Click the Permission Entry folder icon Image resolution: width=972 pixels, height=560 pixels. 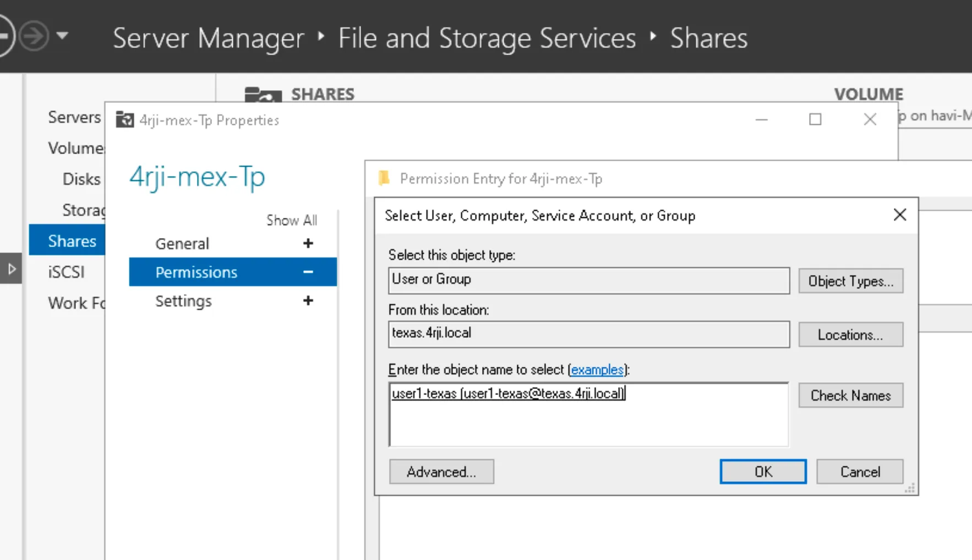(x=384, y=178)
